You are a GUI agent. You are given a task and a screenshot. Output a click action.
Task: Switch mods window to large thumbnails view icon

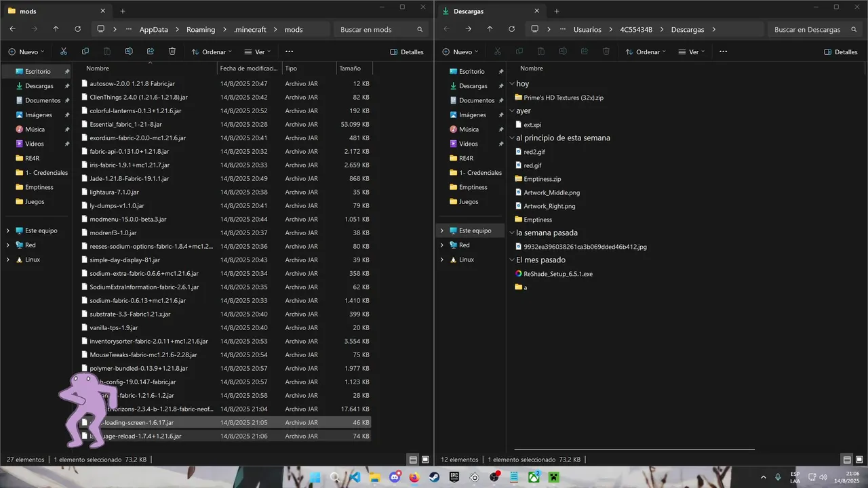(x=425, y=460)
